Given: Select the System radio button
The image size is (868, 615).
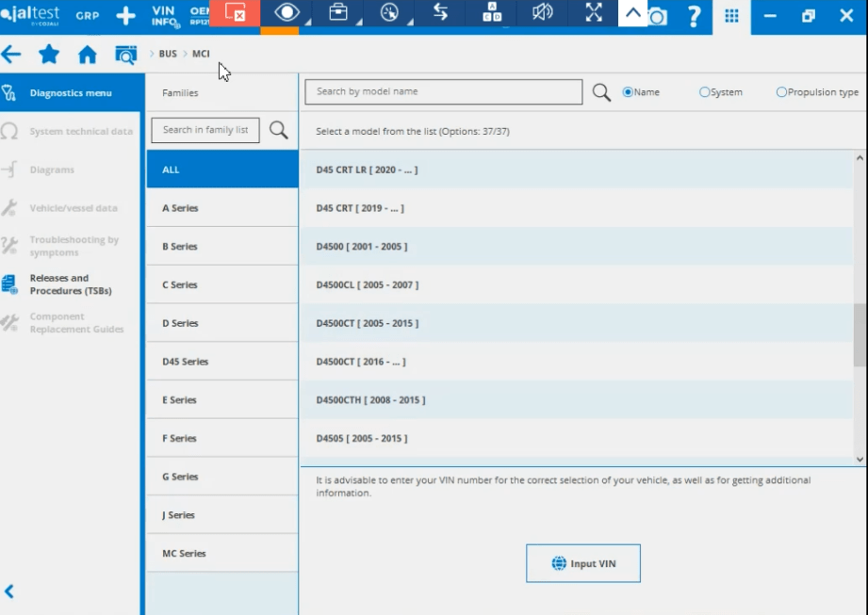Looking at the screenshot, I should click(x=704, y=92).
